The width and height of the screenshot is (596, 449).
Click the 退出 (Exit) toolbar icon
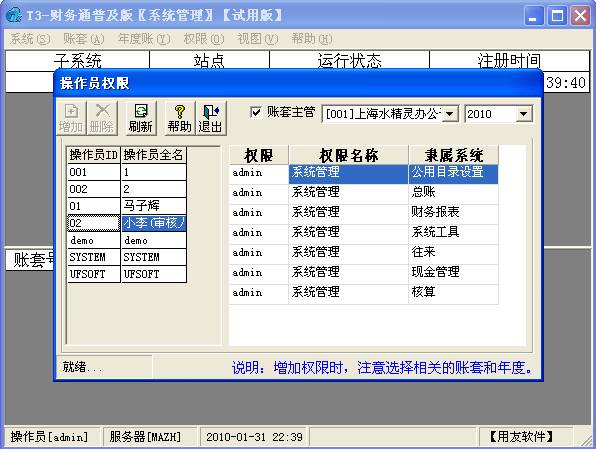(211, 118)
